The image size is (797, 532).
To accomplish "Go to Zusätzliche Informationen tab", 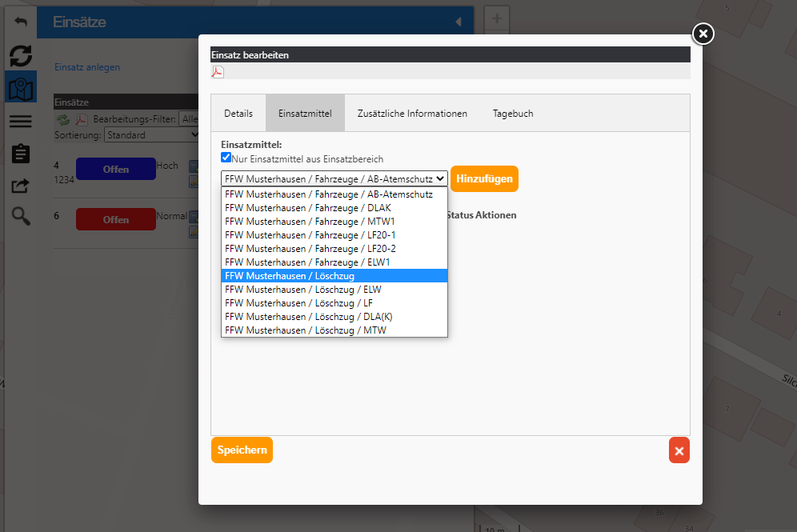I will point(412,114).
